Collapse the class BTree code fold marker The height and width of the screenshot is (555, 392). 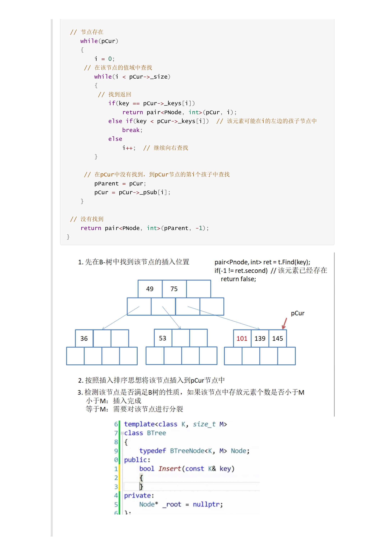(x=122, y=433)
